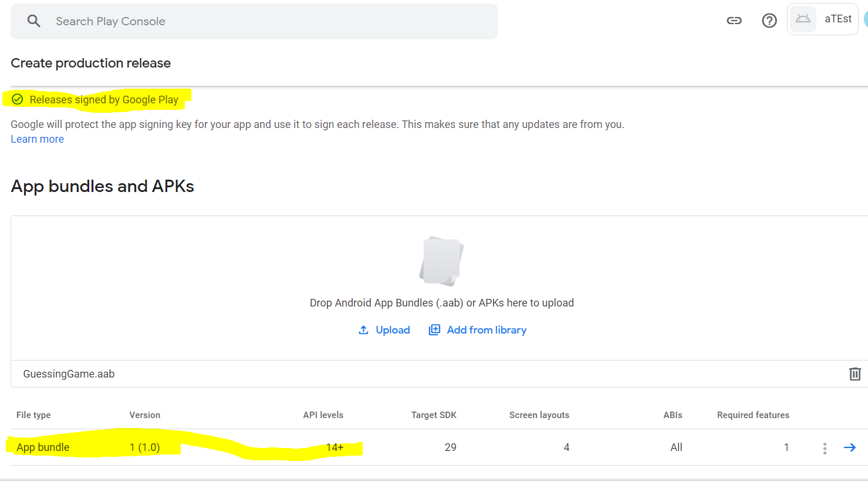This screenshot has height=485, width=868.
Task: Click the Add from library icon
Action: click(434, 330)
